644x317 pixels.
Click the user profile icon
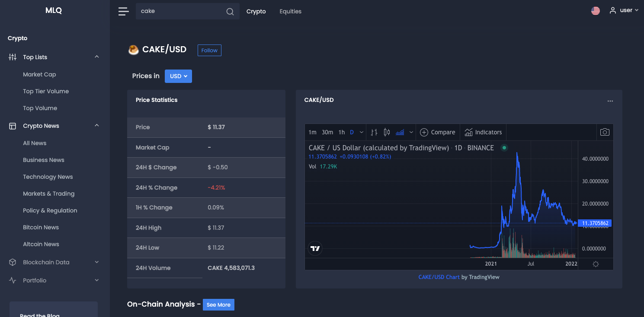pos(613,10)
